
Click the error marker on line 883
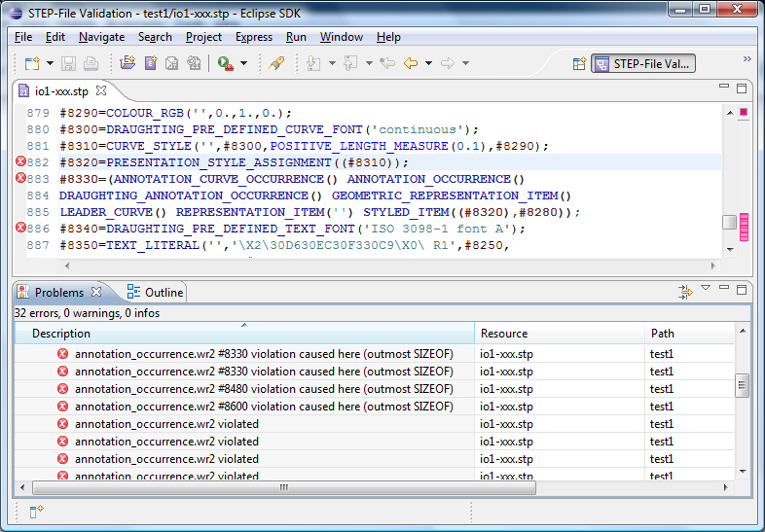20,178
